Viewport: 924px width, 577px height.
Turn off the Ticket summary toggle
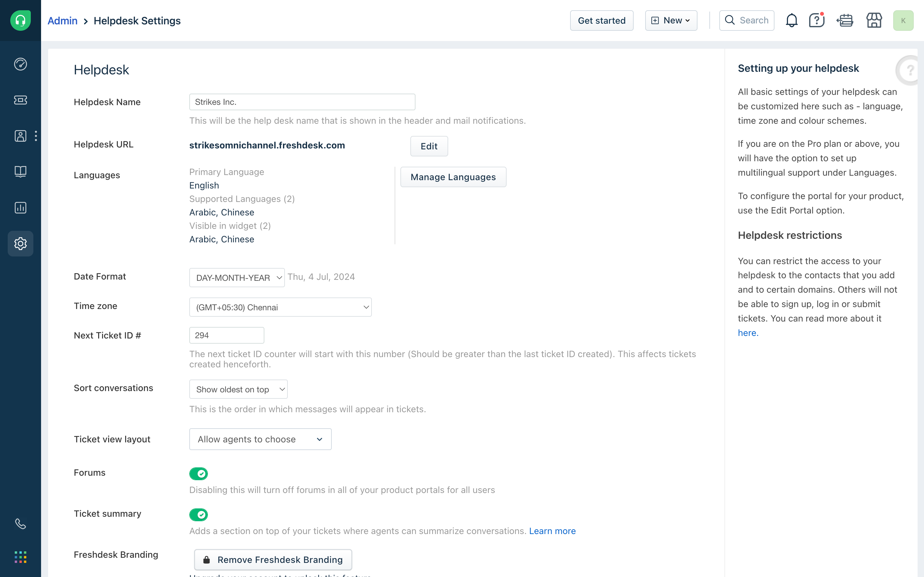199,514
